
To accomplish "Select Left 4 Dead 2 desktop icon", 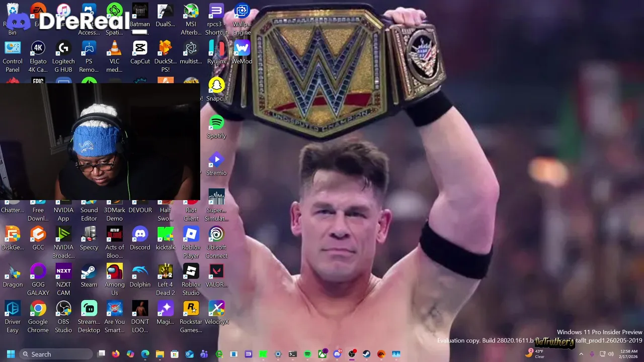I will point(166,280).
